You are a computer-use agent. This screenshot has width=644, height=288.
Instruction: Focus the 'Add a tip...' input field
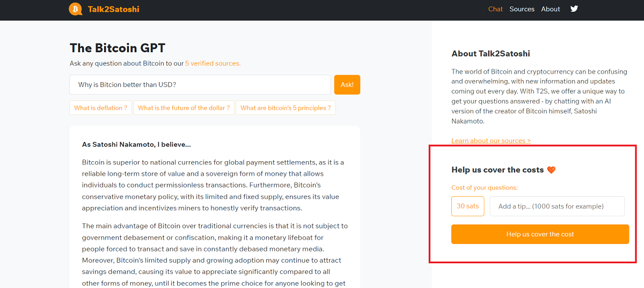(x=557, y=206)
